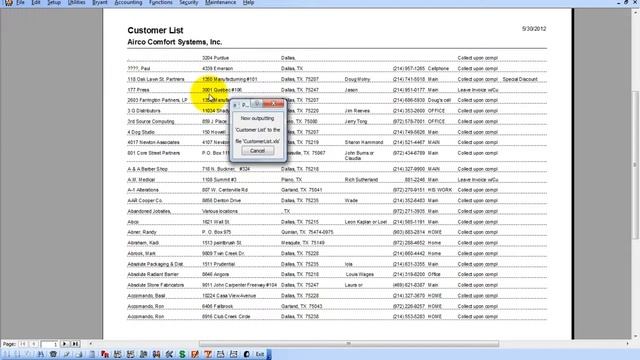Open the Accounting menu

pyautogui.click(x=128, y=2)
